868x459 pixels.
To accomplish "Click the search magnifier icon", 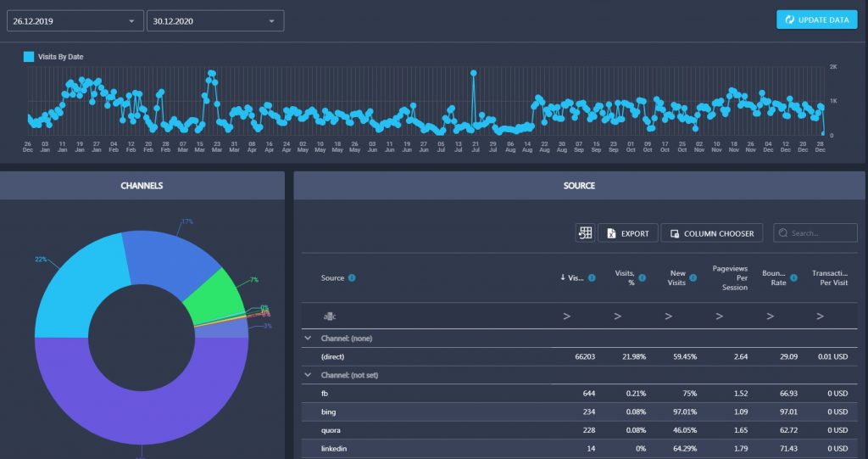I will 782,233.
